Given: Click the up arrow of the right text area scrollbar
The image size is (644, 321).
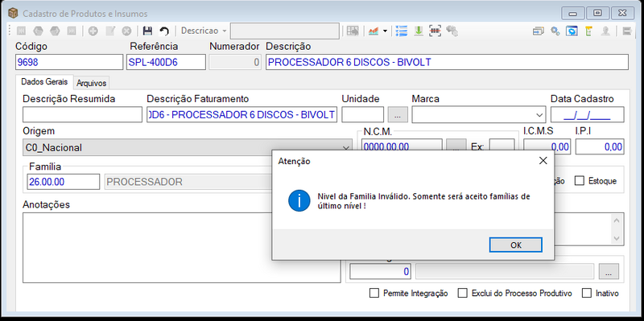Looking at the screenshot, I should click(617, 220).
